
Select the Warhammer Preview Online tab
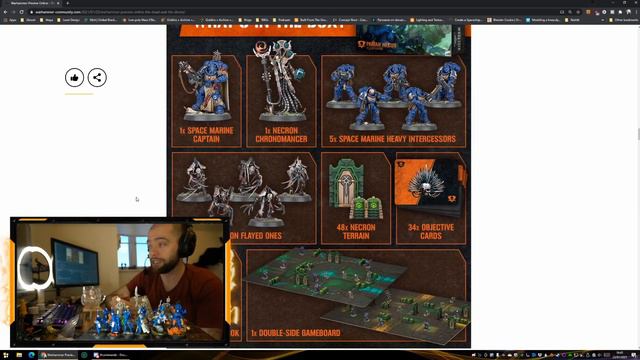click(33, 3)
